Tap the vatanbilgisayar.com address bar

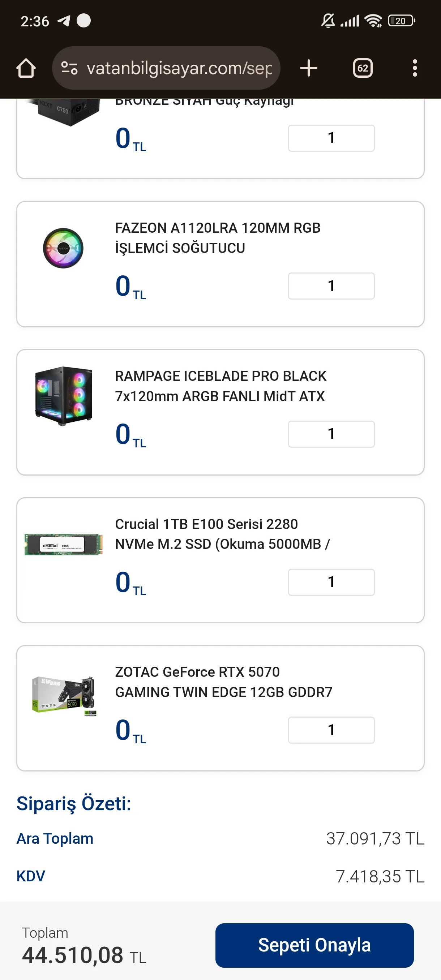click(179, 69)
